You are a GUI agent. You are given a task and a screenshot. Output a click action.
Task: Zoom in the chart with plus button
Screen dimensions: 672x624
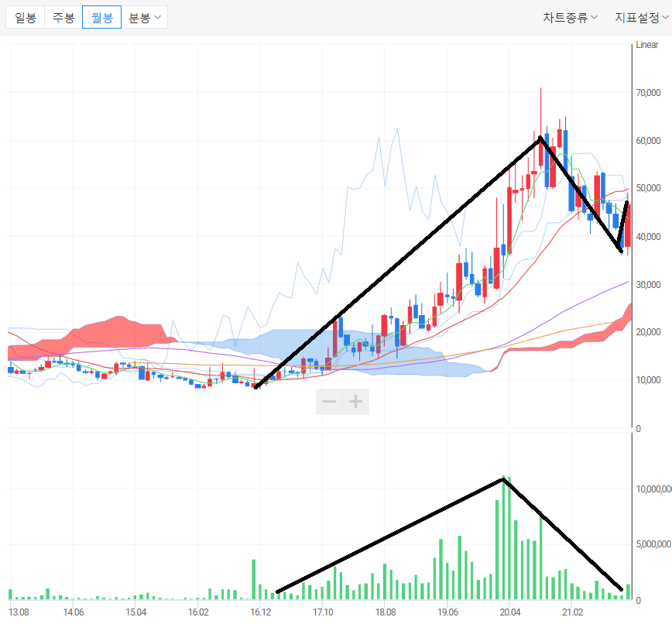(355, 402)
